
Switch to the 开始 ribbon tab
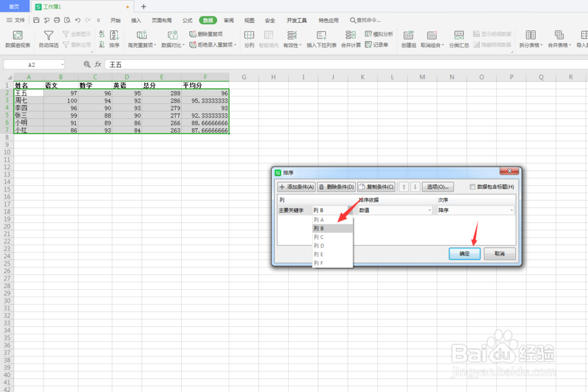[115, 20]
